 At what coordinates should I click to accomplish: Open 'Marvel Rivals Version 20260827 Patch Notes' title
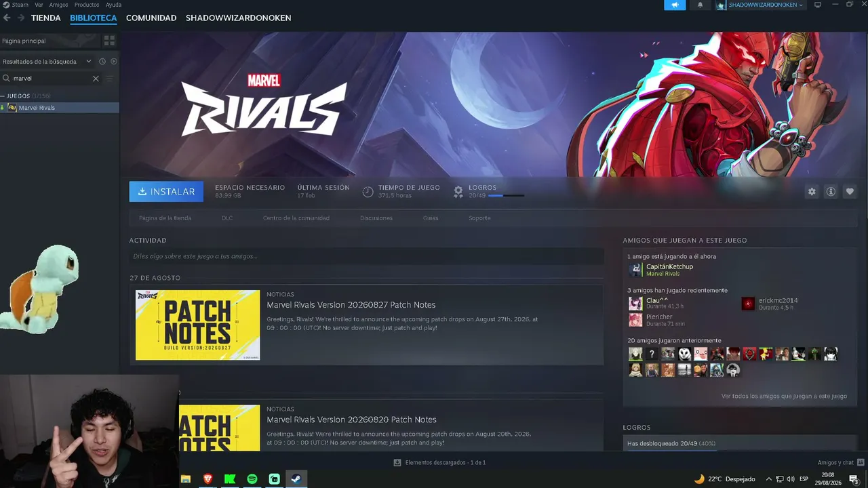[x=351, y=305]
